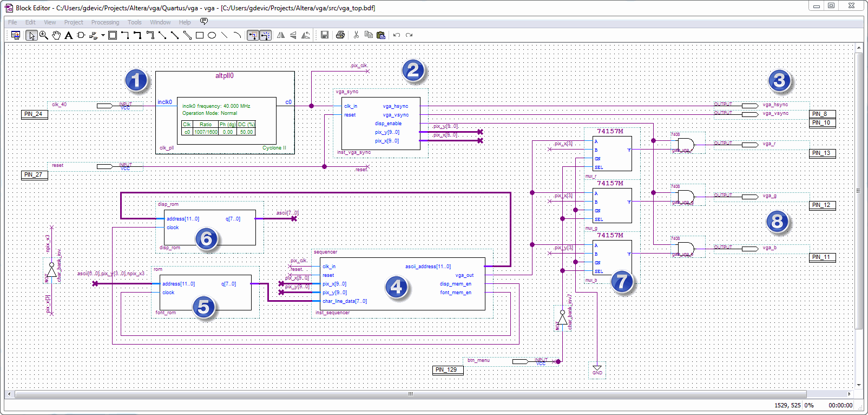
Task: Select the vga_sync block
Action: coord(381,124)
